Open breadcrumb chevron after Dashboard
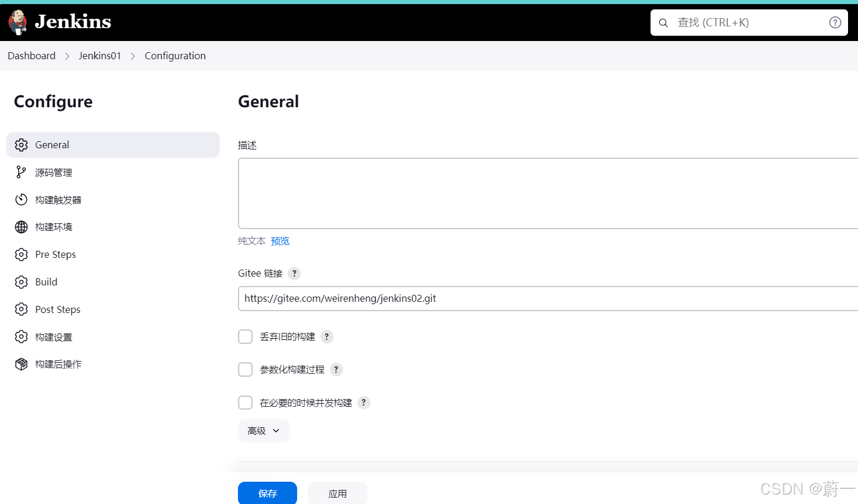 coord(67,56)
